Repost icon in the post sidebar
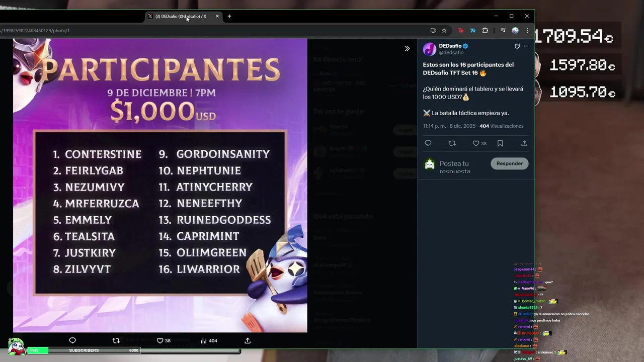 (452, 143)
